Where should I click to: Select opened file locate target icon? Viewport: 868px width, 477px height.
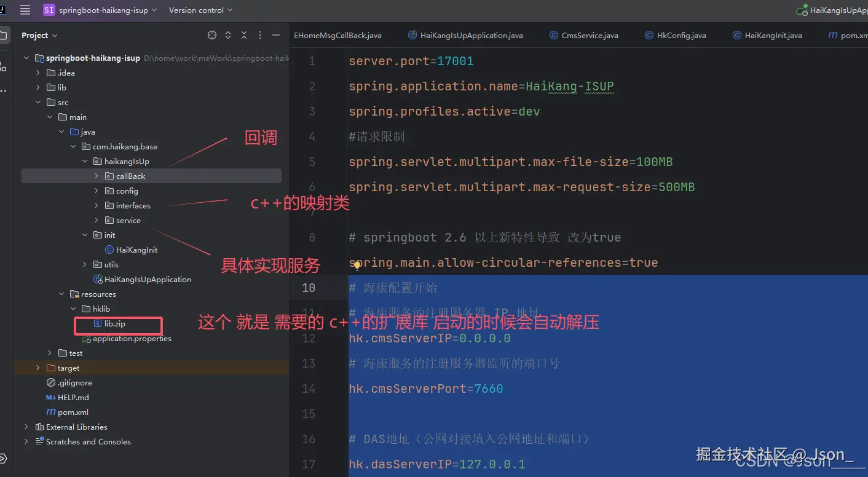212,35
